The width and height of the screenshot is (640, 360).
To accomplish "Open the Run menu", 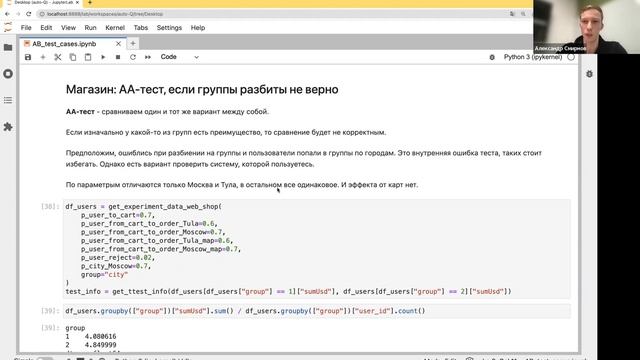I will click(x=90, y=28).
